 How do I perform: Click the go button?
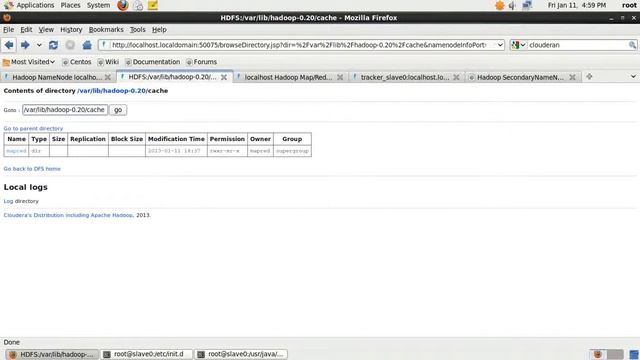pyautogui.click(x=118, y=110)
